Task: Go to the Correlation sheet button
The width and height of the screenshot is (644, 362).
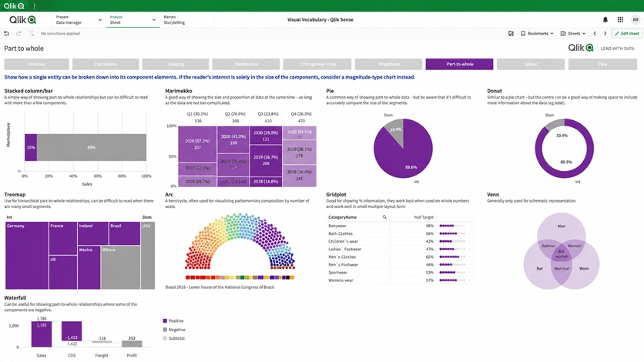Action: [x=106, y=64]
